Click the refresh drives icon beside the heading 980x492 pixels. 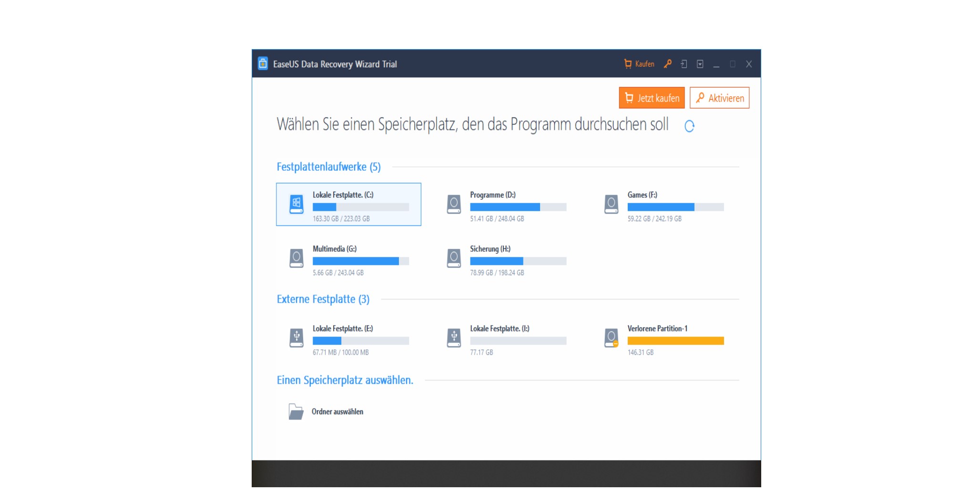click(x=689, y=126)
